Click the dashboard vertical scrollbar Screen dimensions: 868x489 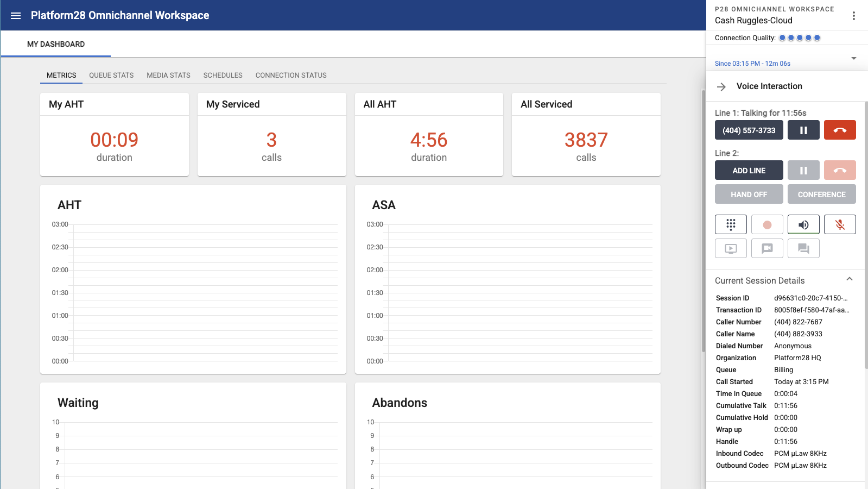pyautogui.click(x=704, y=217)
